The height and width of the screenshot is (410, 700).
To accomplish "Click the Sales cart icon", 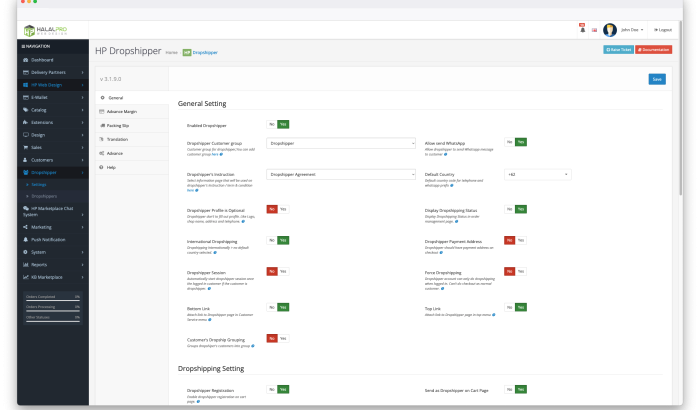I will point(25,147).
